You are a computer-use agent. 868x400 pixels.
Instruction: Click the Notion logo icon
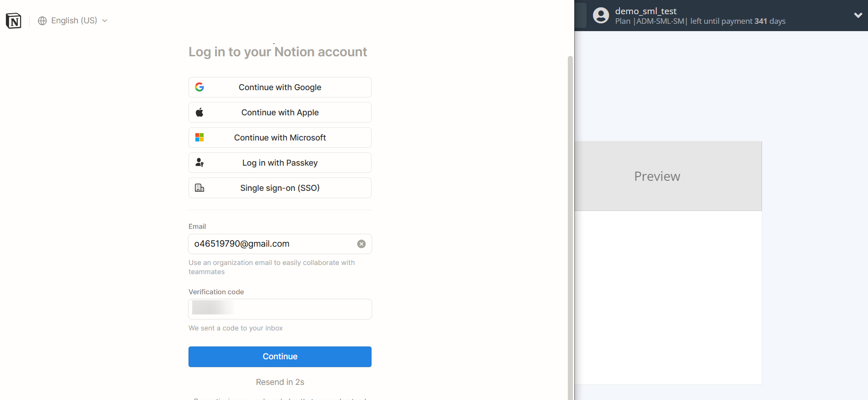pyautogui.click(x=13, y=20)
